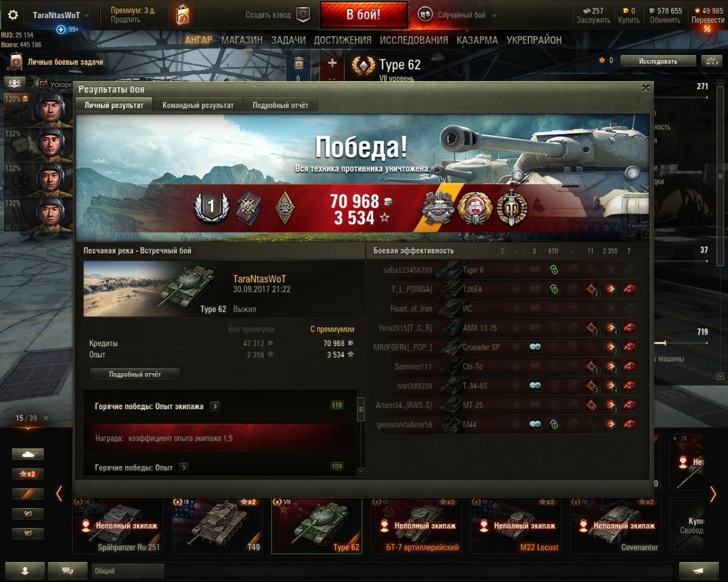The height and width of the screenshot is (582, 728).
Task: Click the platoon creation star badge icon
Action: tap(303, 15)
